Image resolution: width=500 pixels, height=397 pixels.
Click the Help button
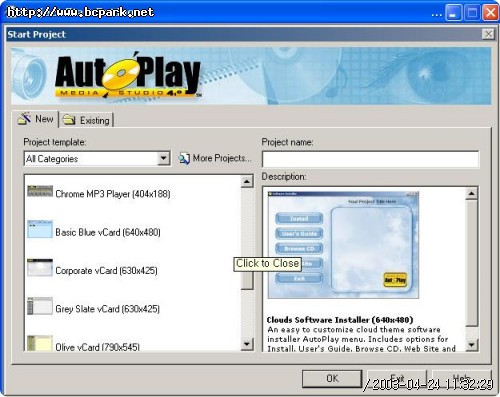(x=461, y=379)
